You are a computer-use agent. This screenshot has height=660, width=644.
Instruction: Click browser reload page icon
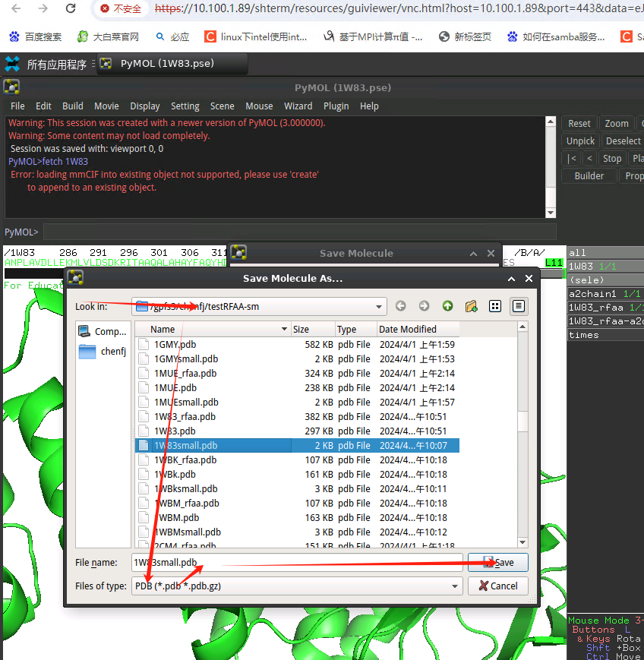71,9
